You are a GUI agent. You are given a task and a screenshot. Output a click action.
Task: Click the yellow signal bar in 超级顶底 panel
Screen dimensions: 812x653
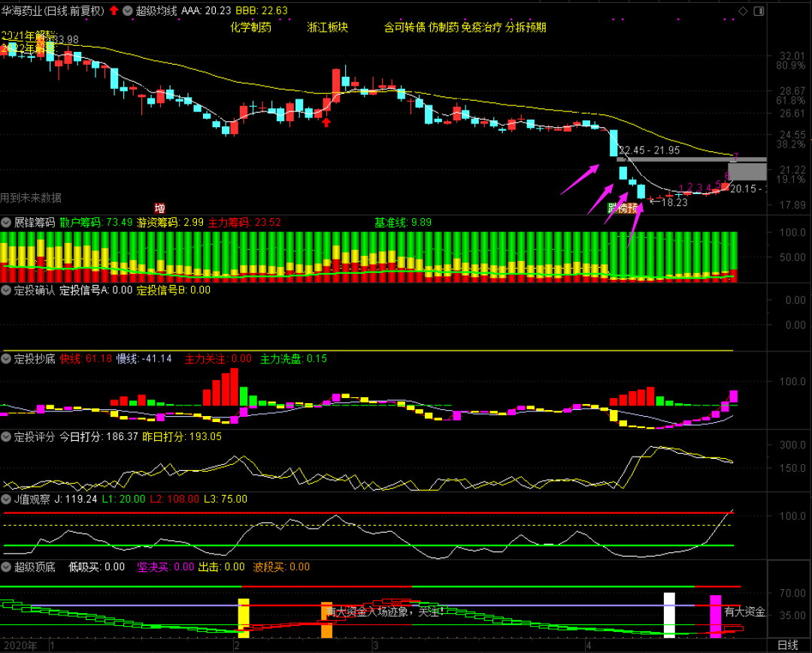tap(244, 618)
